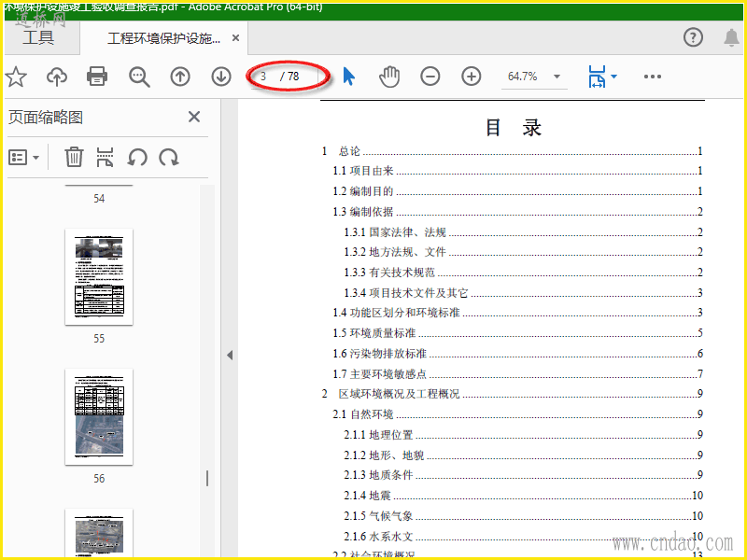Expand the page fit options arrow
The height and width of the screenshot is (560, 747).
613,77
